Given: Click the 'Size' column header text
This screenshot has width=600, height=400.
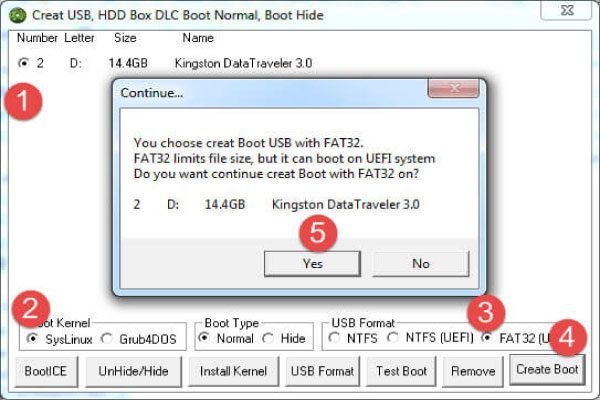Looking at the screenshot, I should point(125,38).
